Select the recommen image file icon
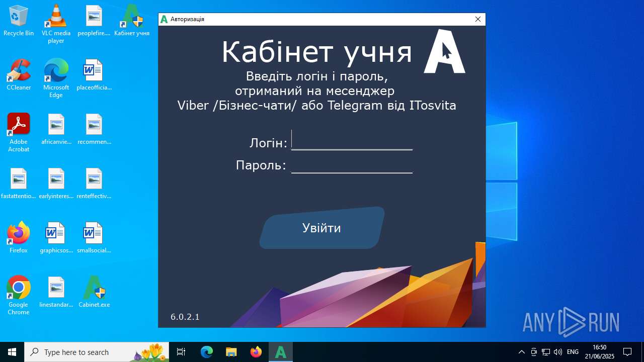Viewport: 644px width, 362px height. click(94, 130)
